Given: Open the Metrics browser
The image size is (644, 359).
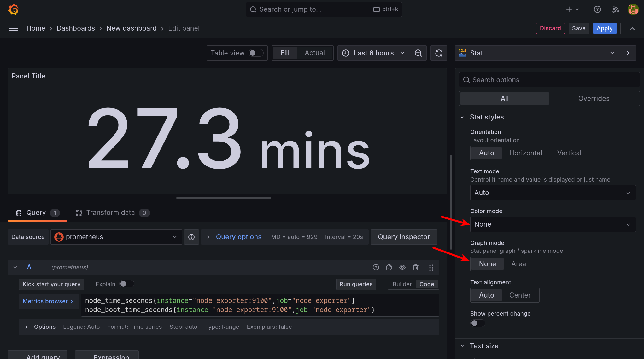Looking at the screenshot, I should [48, 301].
